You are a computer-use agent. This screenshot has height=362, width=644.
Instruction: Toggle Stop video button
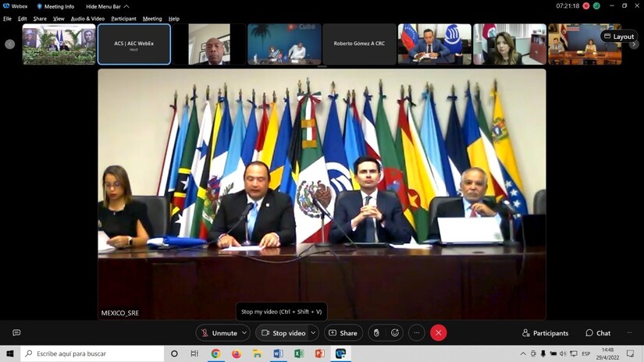click(283, 333)
